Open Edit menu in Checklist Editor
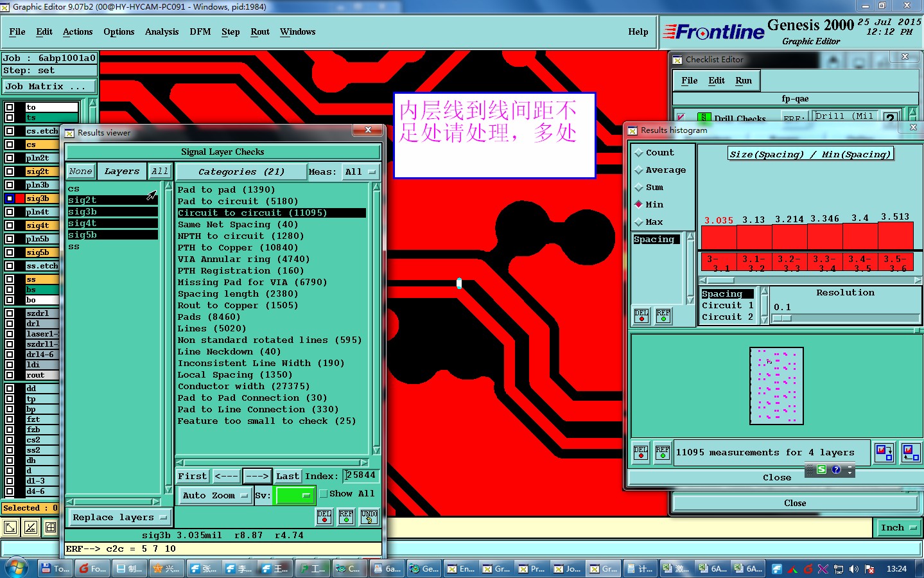Screen dimensions: 924x578 (717, 80)
